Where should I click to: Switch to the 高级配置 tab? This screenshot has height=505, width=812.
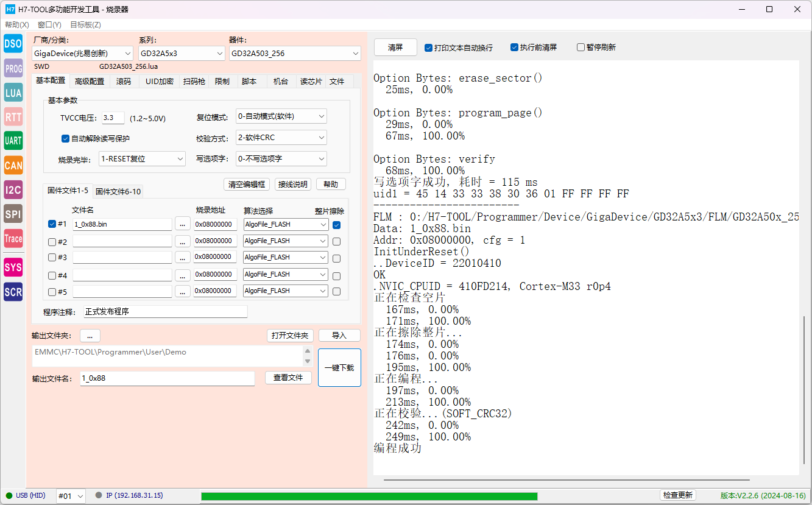point(90,81)
